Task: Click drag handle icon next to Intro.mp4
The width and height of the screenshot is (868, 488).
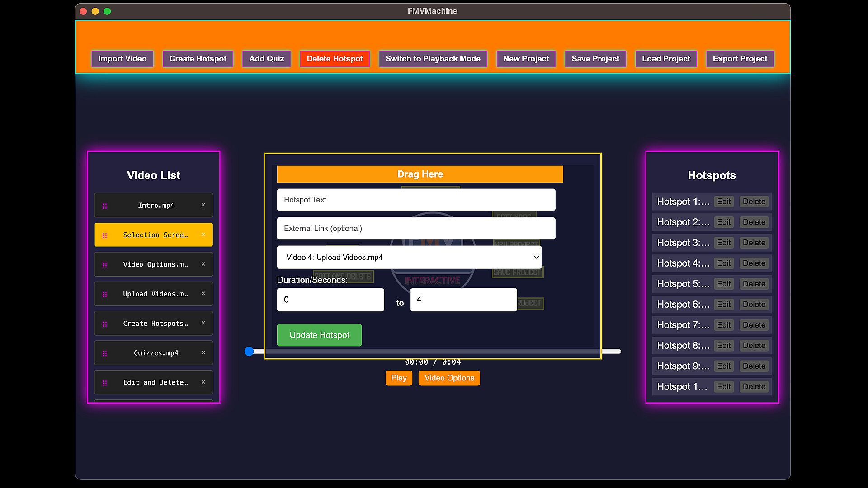Action: click(x=104, y=206)
